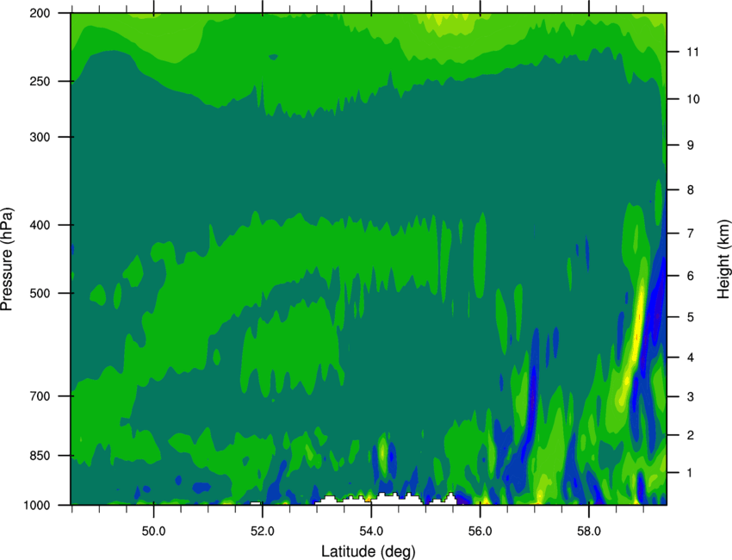Viewport: 732px width, 560px height.
Task: Click the 4 km height label
Action: click(691, 358)
